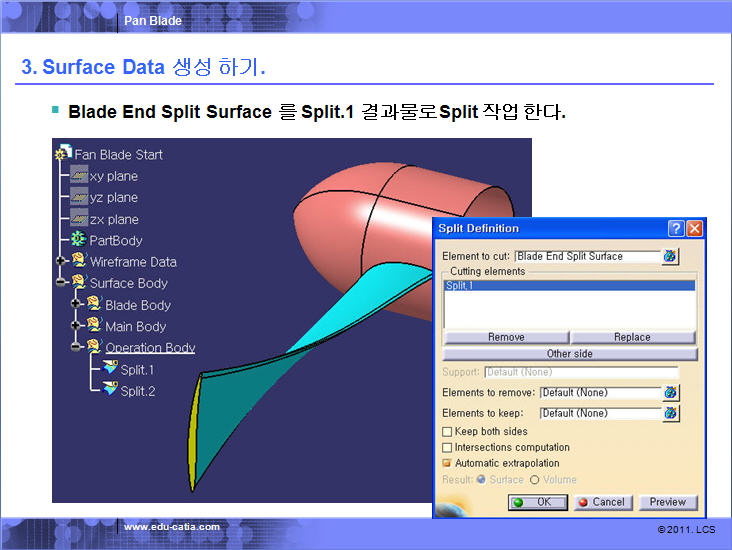
Task: Expand the Wireframe Data node
Action: click(x=61, y=262)
